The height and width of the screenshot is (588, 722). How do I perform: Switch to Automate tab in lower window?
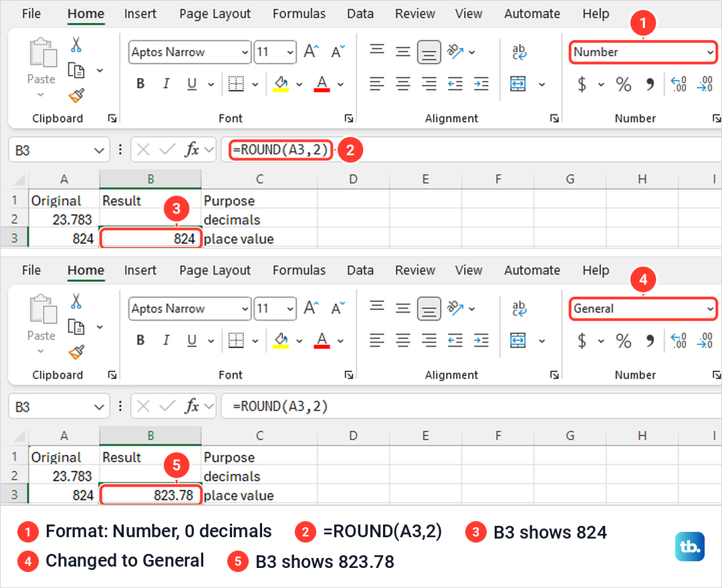[x=532, y=270]
